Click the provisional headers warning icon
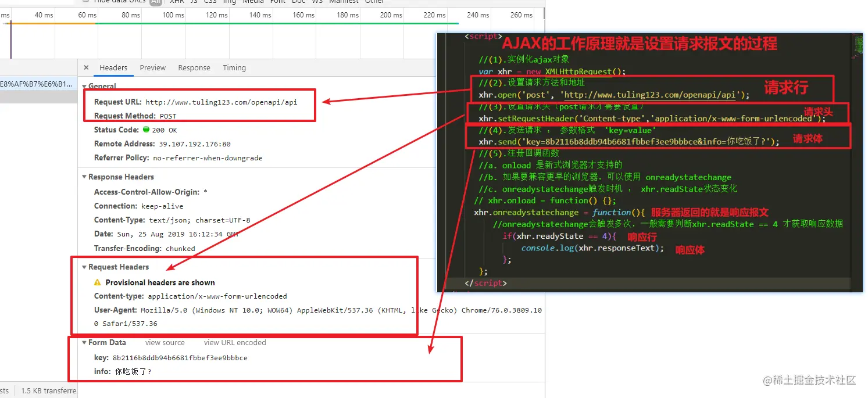The width and height of the screenshot is (868, 398). 98,282
